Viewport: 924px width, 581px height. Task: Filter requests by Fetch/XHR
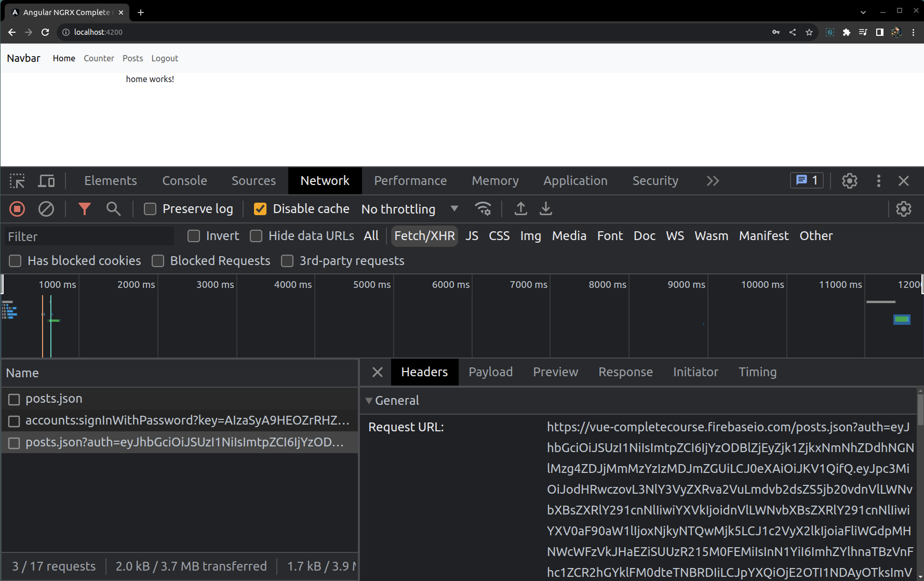pyautogui.click(x=424, y=236)
